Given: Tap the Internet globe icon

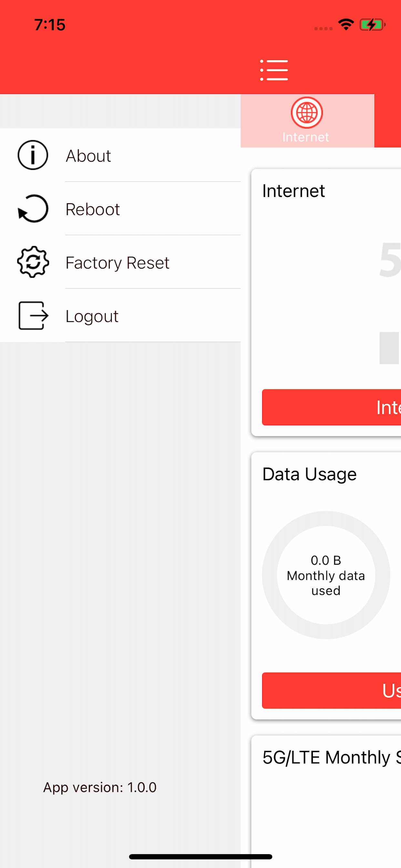Looking at the screenshot, I should (307, 113).
